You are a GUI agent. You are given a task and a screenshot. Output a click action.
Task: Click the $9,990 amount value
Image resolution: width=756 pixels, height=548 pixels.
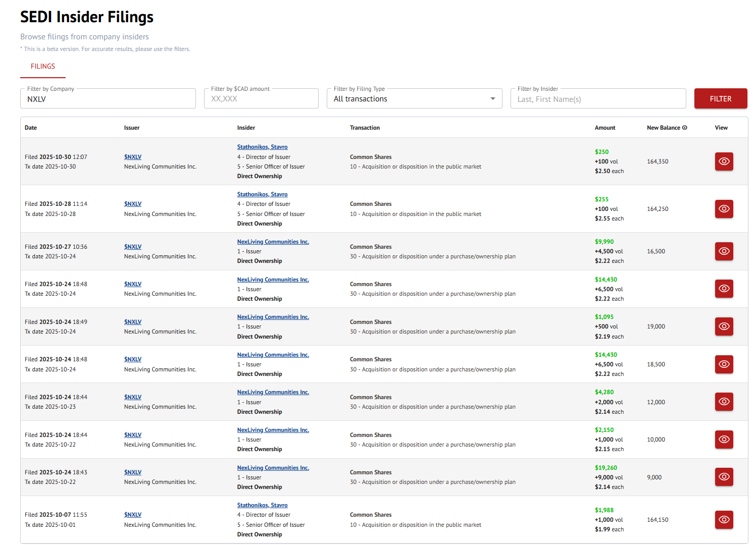(x=604, y=242)
